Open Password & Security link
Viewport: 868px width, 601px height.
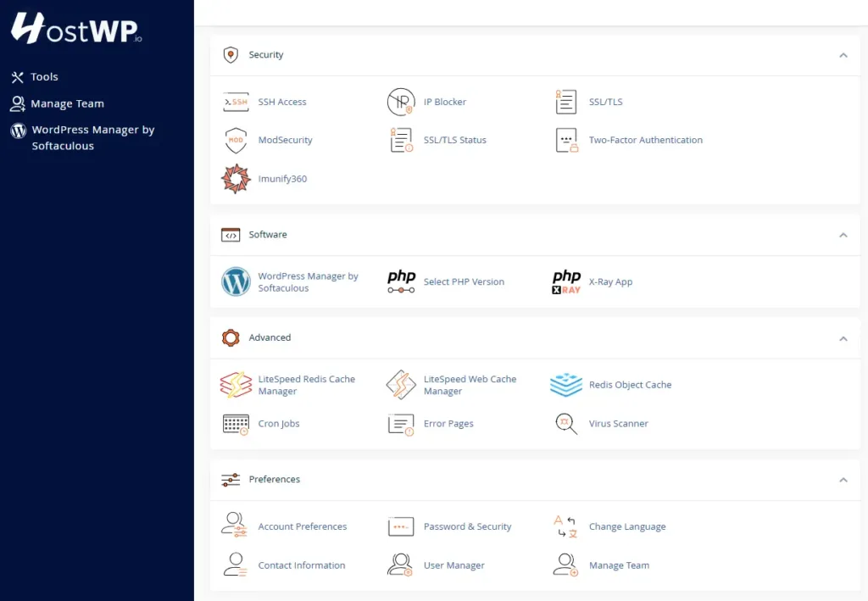467,526
